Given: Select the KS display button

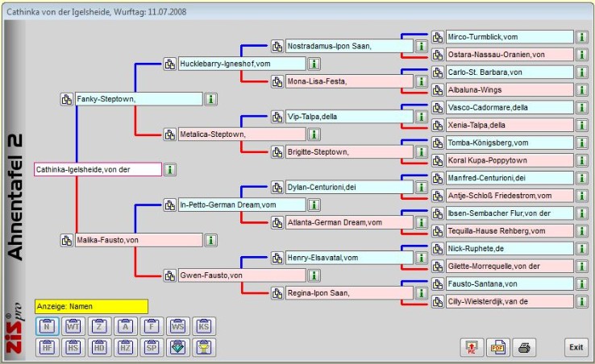Looking at the screenshot, I should tap(203, 326).
